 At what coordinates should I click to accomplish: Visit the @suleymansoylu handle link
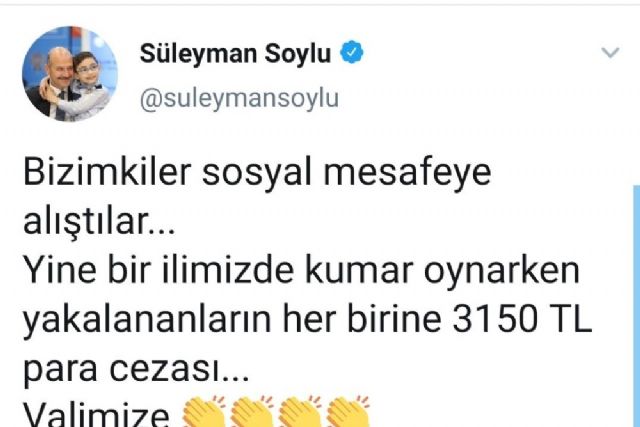(239, 99)
